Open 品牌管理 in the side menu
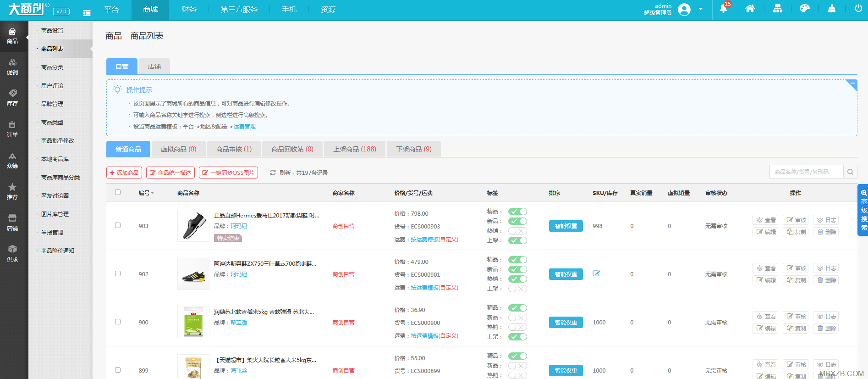The width and height of the screenshot is (868, 379). 52,104
